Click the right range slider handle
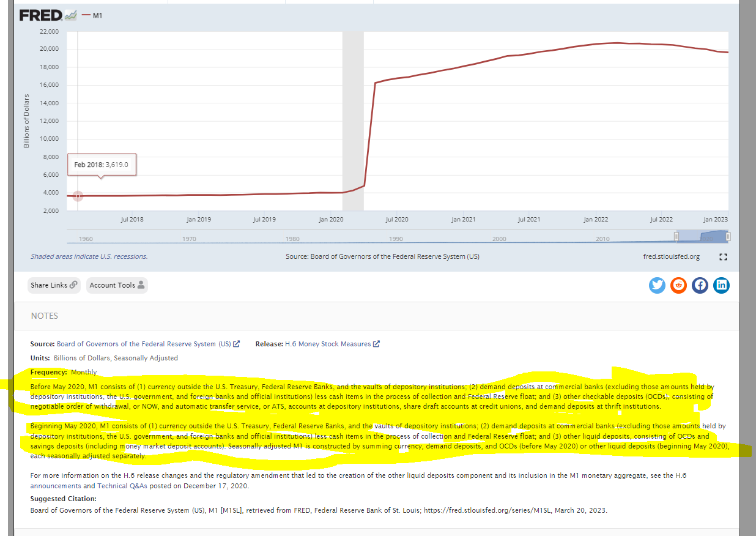 point(728,236)
